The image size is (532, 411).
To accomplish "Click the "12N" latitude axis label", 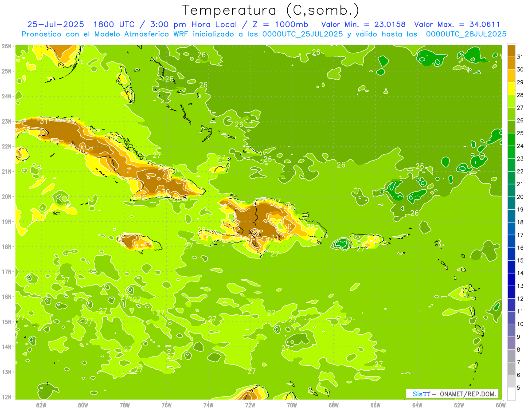I will [x=7, y=397].
